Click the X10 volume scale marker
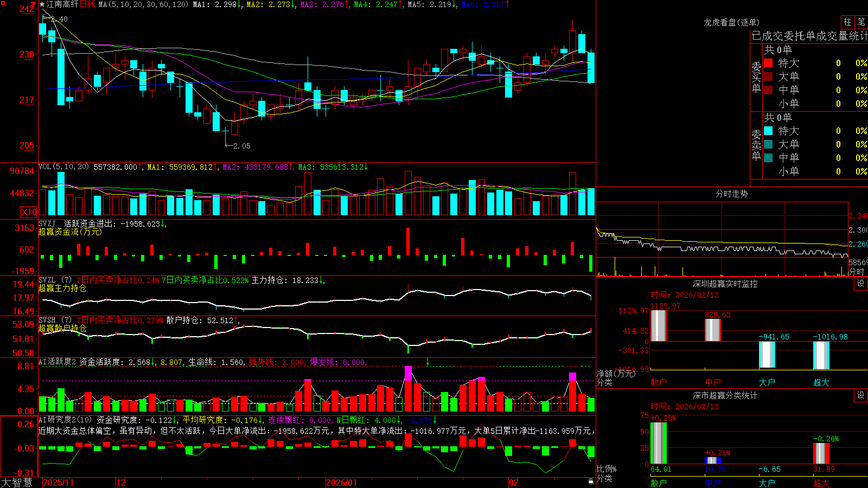 click(x=29, y=212)
